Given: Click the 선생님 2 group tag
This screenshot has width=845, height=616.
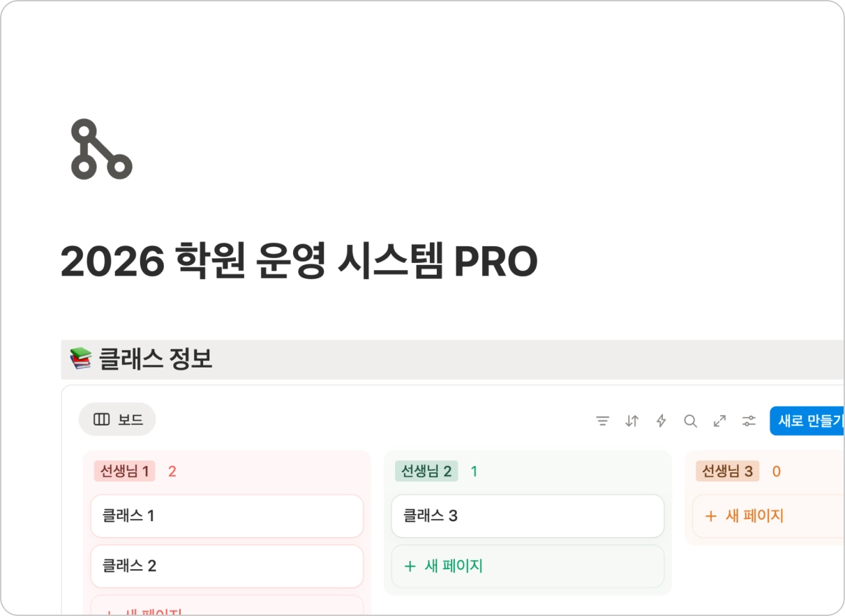Looking at the screenshot, I should click(426, 472).
